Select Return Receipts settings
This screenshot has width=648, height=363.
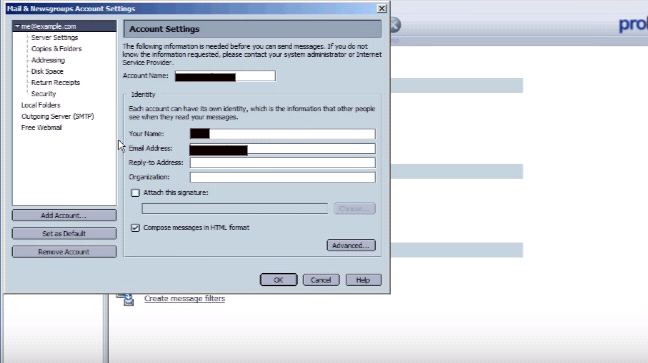tap(55, 83)
